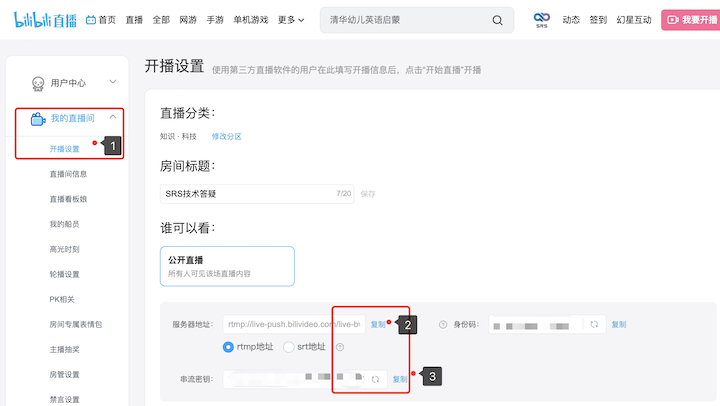Open the 更多 dropdown in top navigation
This screenshot has width=720, height=406.
(x=291, y=20)
